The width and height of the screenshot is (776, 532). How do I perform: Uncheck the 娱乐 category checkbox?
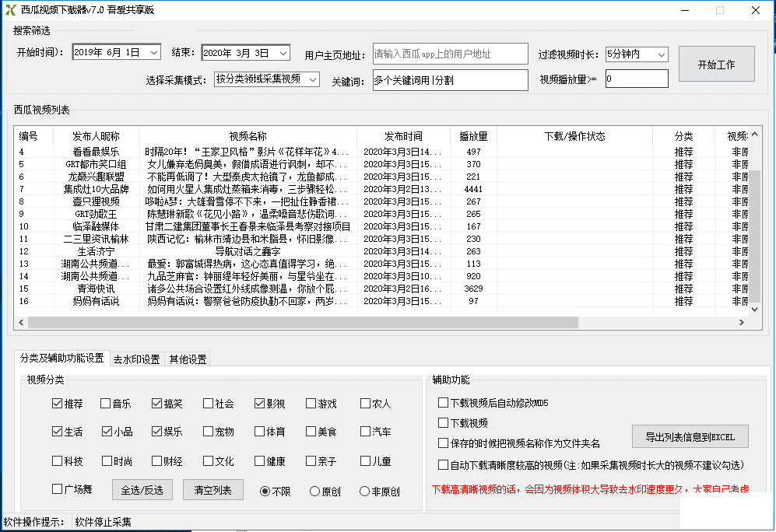coord(157,432)
